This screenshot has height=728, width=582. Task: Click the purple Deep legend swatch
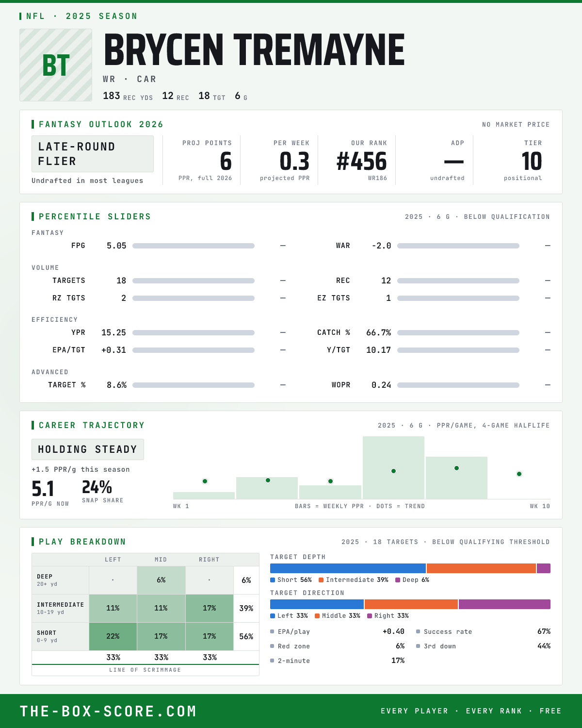398,580
